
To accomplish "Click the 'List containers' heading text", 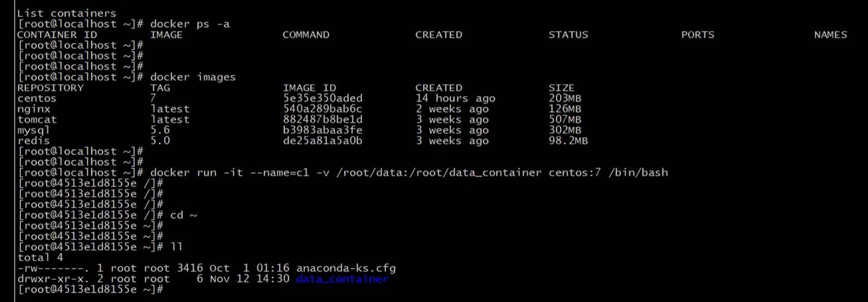I will (x=67, y=13).
